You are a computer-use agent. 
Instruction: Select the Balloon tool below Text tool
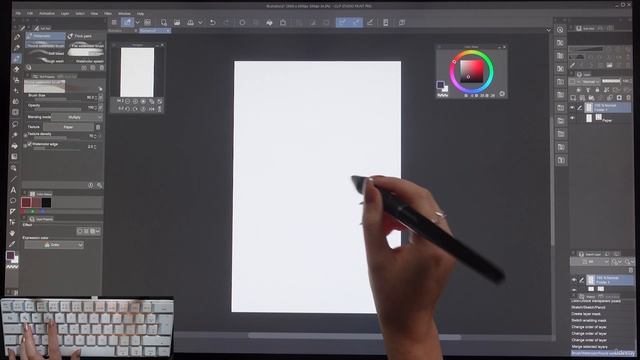(13, 201)
